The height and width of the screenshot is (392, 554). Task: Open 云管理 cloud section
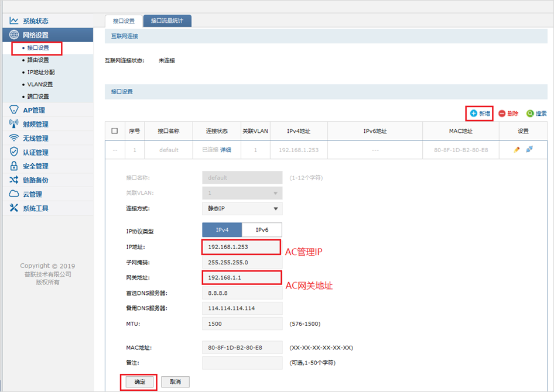click(x=32, y=194)
